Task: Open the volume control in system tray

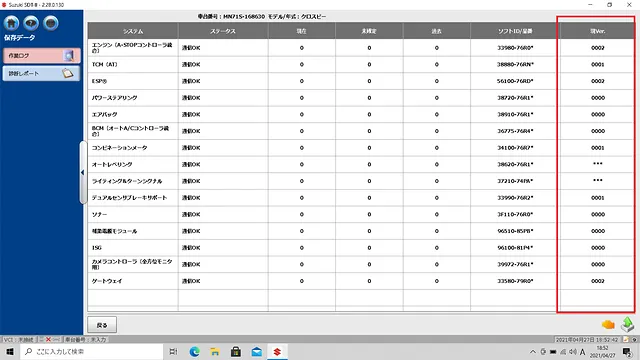Action: 573,352
